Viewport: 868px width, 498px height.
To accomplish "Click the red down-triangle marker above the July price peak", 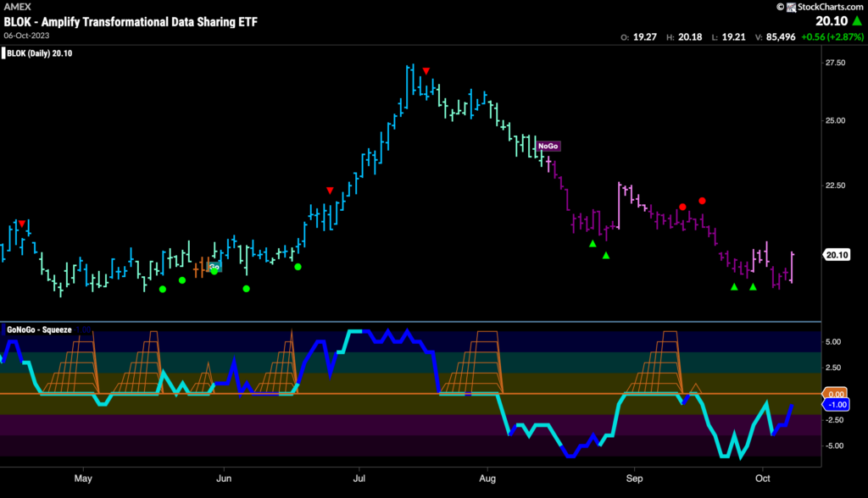I will (x=426, y=71).
